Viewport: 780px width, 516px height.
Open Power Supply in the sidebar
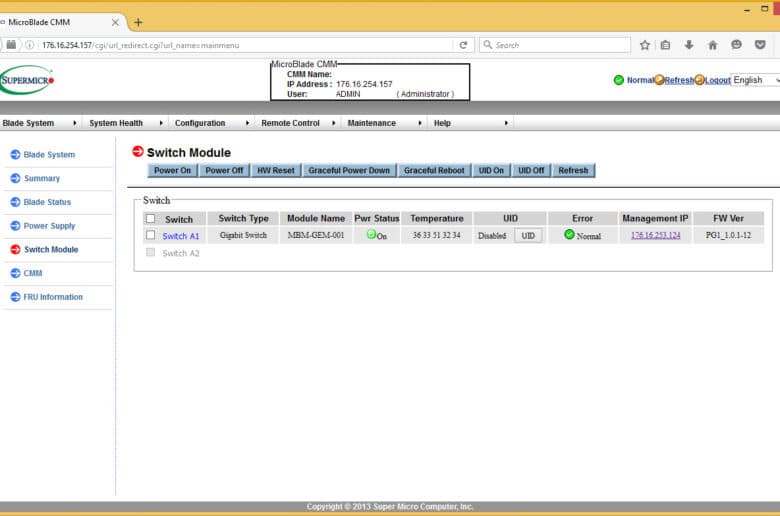click(x=49, y=225)
